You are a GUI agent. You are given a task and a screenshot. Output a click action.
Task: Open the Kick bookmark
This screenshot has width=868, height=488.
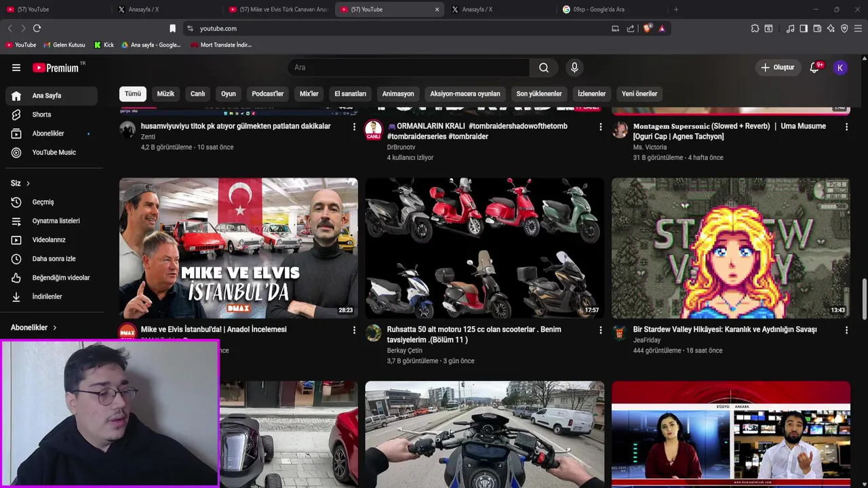click(104, 45)
